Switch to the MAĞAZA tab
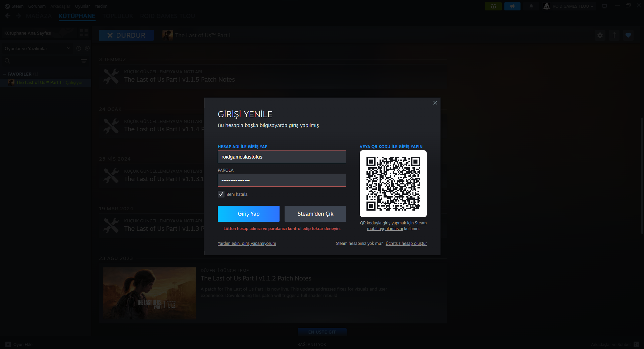Screen dimensions: 644x349 (x=39, y=16)
